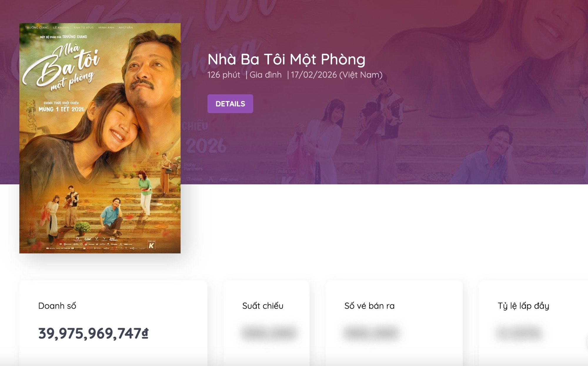This screenshot has height=366, width=588.
Task: Click the cursive title logo on the poster
Action: click(x=63, y=68)
